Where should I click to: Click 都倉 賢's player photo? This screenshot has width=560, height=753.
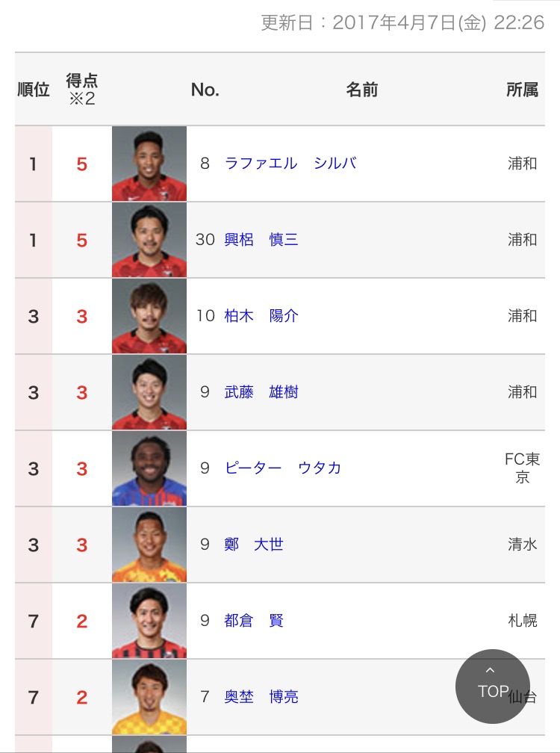149,621
